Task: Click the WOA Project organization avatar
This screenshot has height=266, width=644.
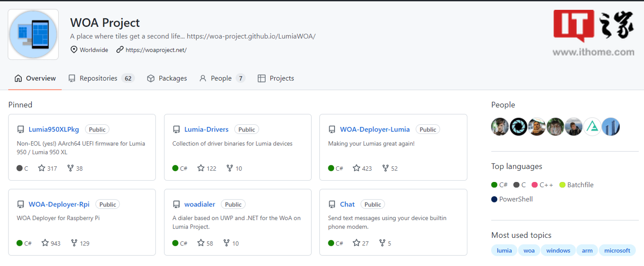Action: [x=33, y=34]
